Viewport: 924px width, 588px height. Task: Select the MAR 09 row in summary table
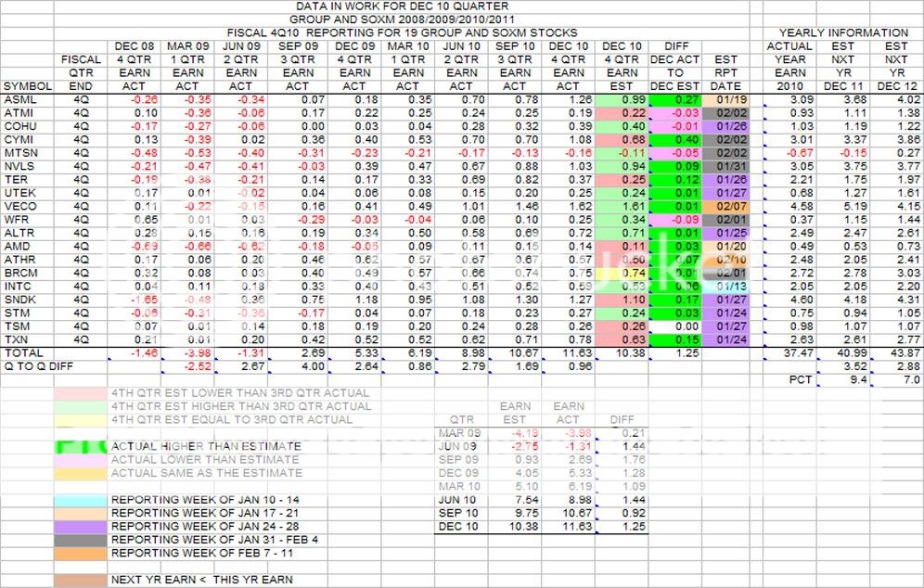click(x=460, y=432)
